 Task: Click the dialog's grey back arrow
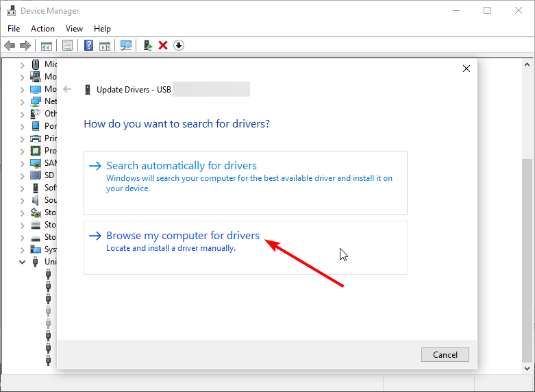(68, 90)
